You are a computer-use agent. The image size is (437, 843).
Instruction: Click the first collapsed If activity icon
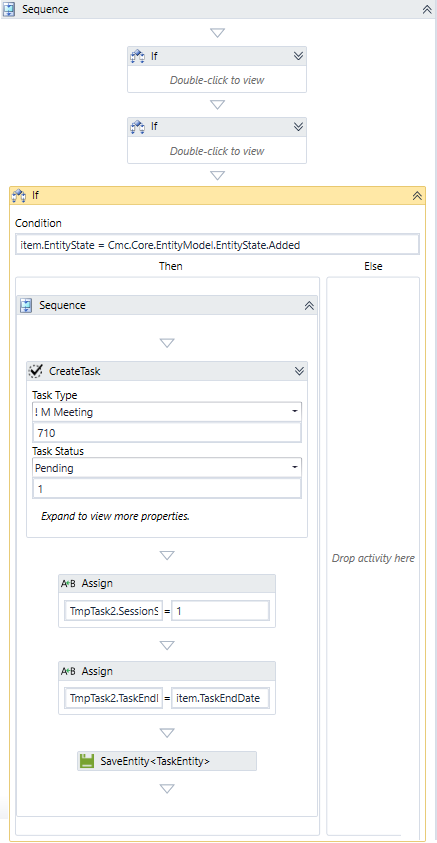(x=138, y=55)
